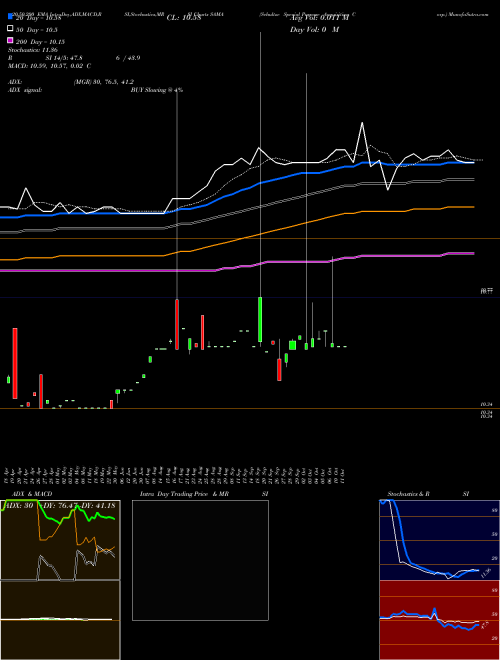Click the 'Stochastics & RSI' panel title
Screen dimensions: 500x660
tap(428, 494)
